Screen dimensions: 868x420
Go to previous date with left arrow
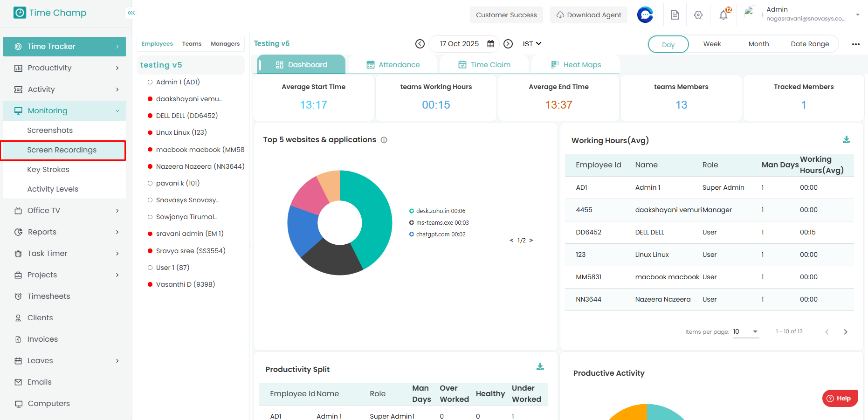[x=420, y=44]
